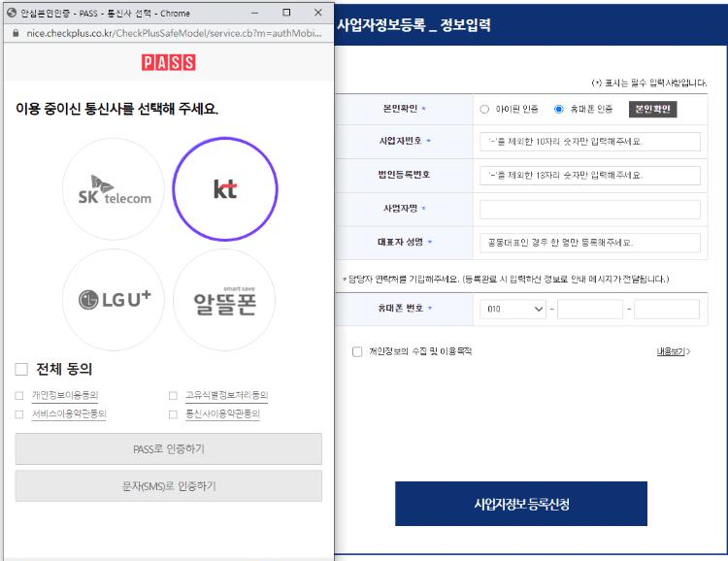The width and height of the screenshot is (728, 561).
Task: Focus the last phone number field
Action: click(x=667, y=310)
